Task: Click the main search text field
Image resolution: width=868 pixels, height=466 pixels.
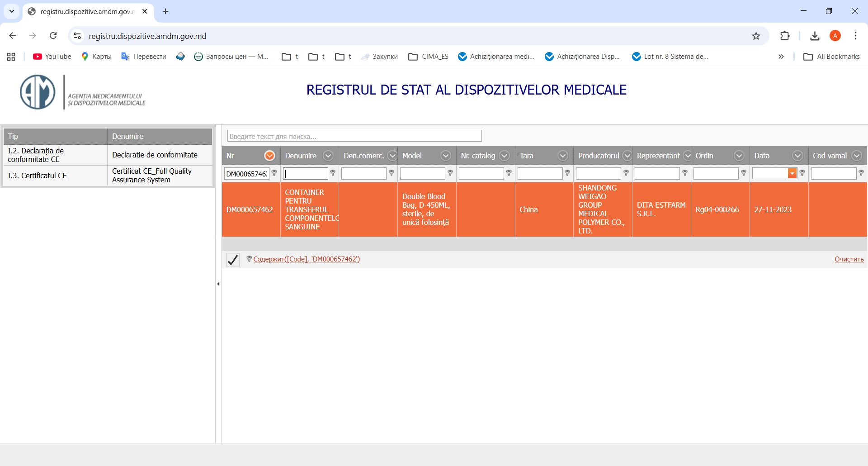Action: pyautogui.click(x=354, y=136)
